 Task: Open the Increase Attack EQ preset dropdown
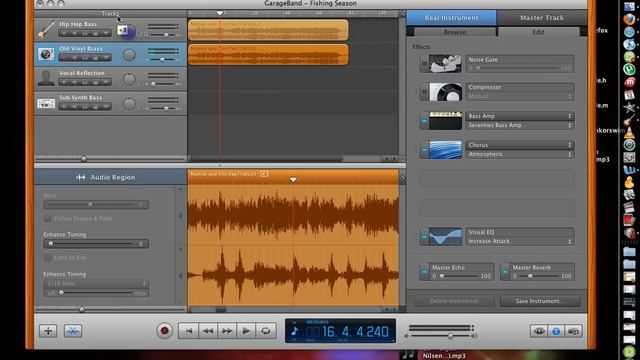coord(520,241)
